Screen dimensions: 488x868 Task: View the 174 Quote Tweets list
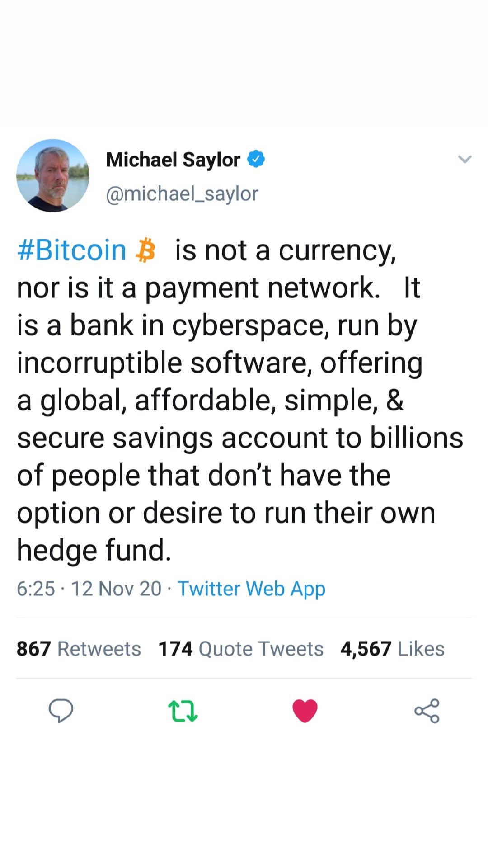pyautogui.click(x=241, y=649)
